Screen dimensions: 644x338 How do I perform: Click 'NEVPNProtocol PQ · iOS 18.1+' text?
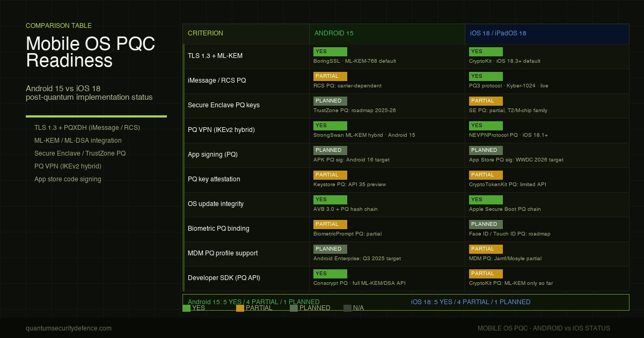pyautogui.click(x=507, y=135)
